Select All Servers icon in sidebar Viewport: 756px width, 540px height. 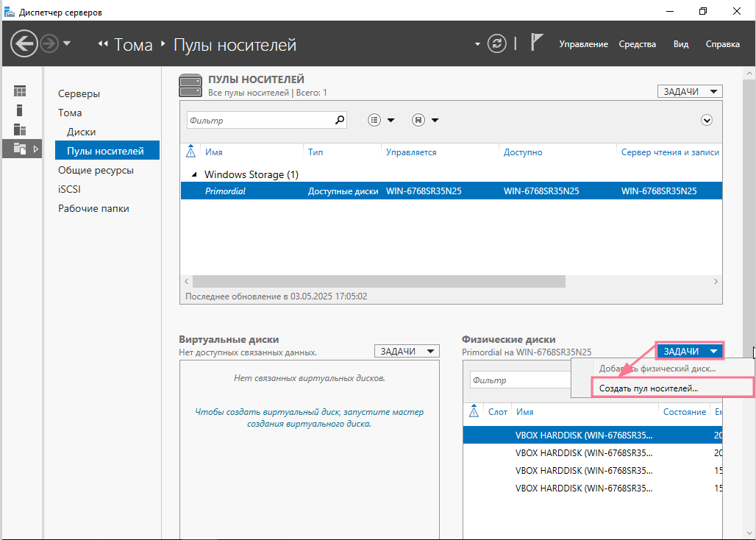pyautogui.click(x=20, y=129)
